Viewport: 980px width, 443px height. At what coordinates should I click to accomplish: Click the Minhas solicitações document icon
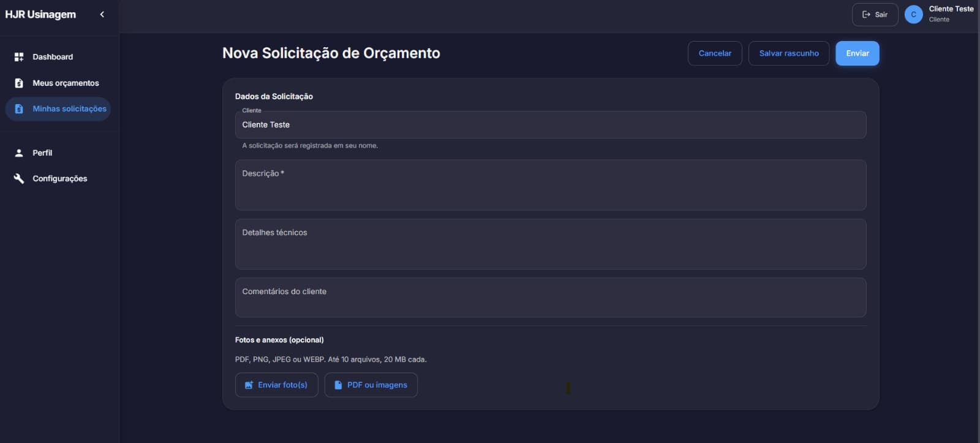point(19,109)
